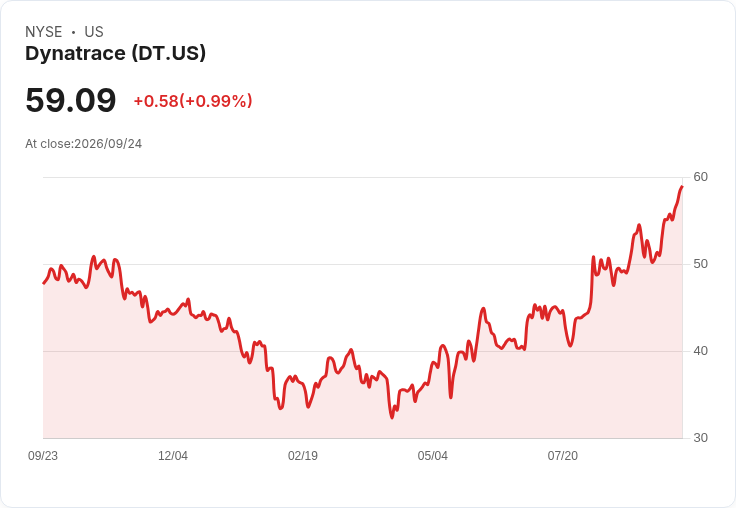Viewport: 736px width, 508px height.
Task: Click the NYSE exchange label
Action: 44,31
